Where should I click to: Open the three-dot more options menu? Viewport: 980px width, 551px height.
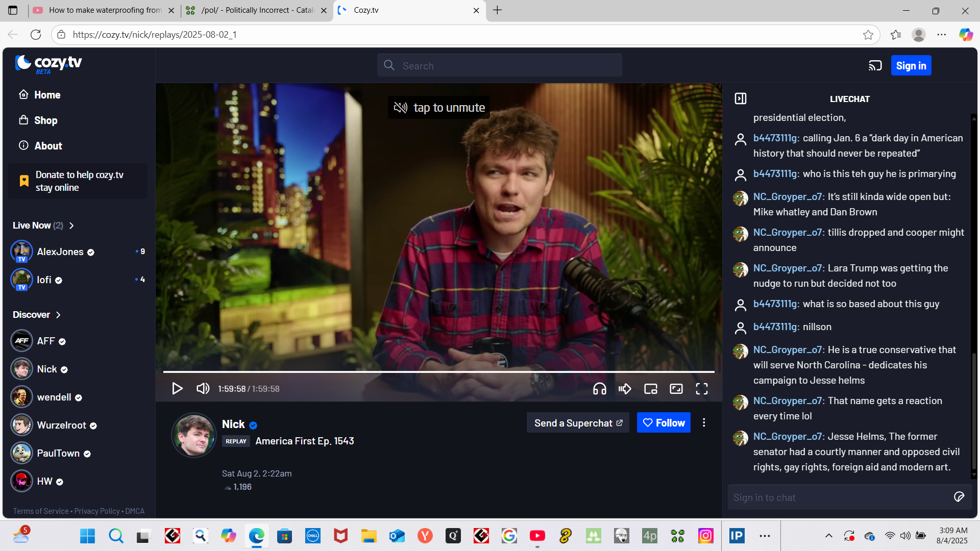coord(704,423)
